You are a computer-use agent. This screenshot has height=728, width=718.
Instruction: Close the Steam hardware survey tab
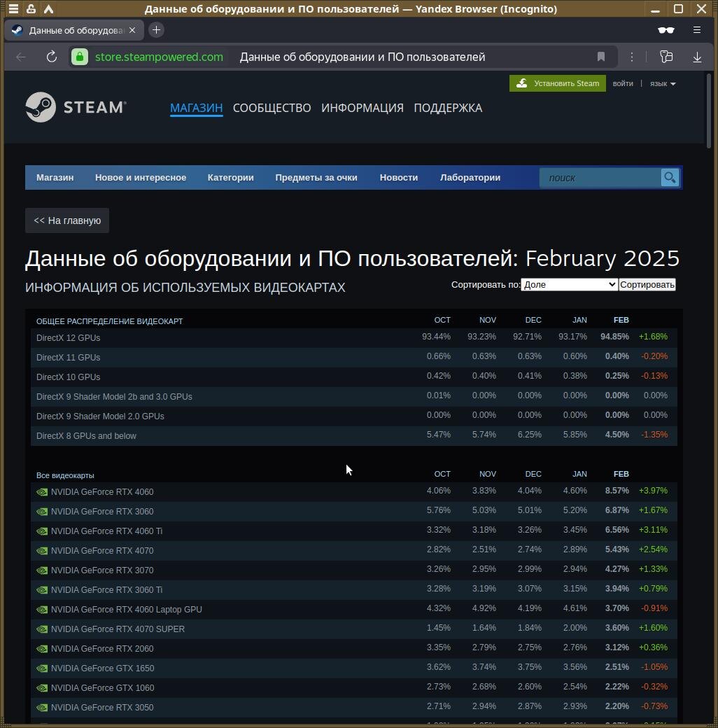coord(132,30)
